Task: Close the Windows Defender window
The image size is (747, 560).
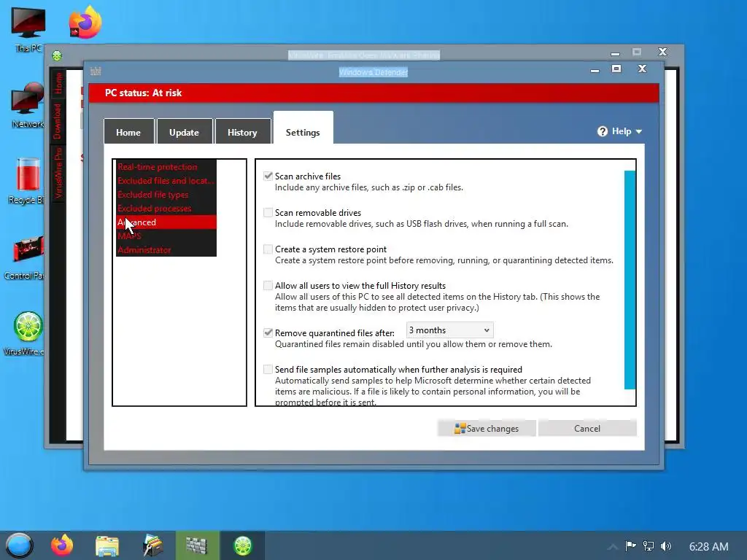Action: [642, 69]
